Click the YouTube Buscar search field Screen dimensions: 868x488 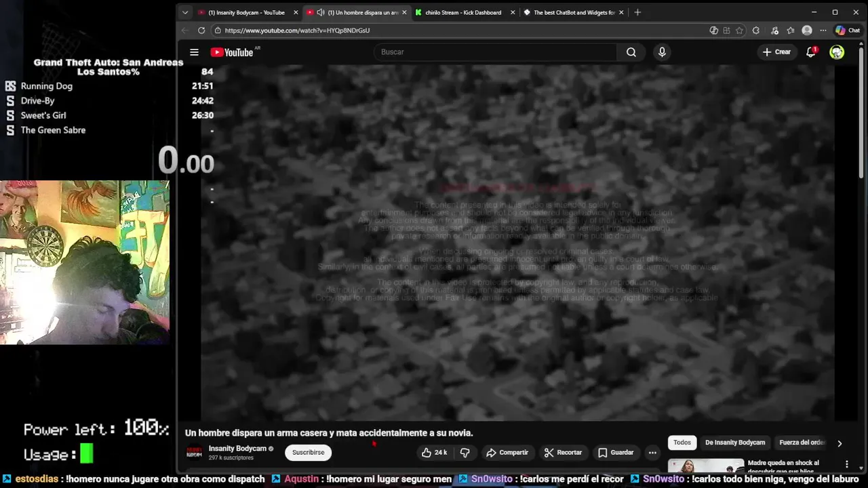click(495, 52)
